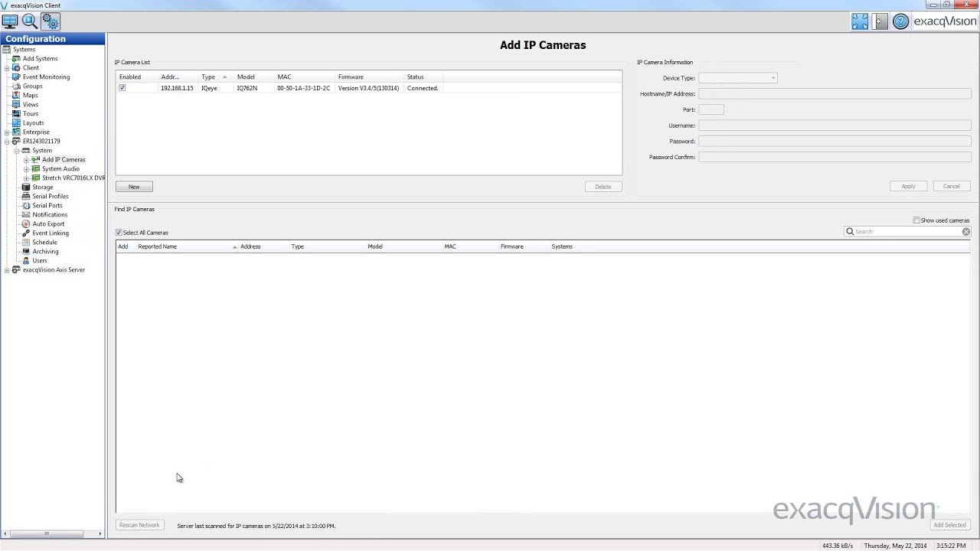Expand the Add IP Cameras node
This screenshot has height=551, width=980.
(x=26, y=160)
